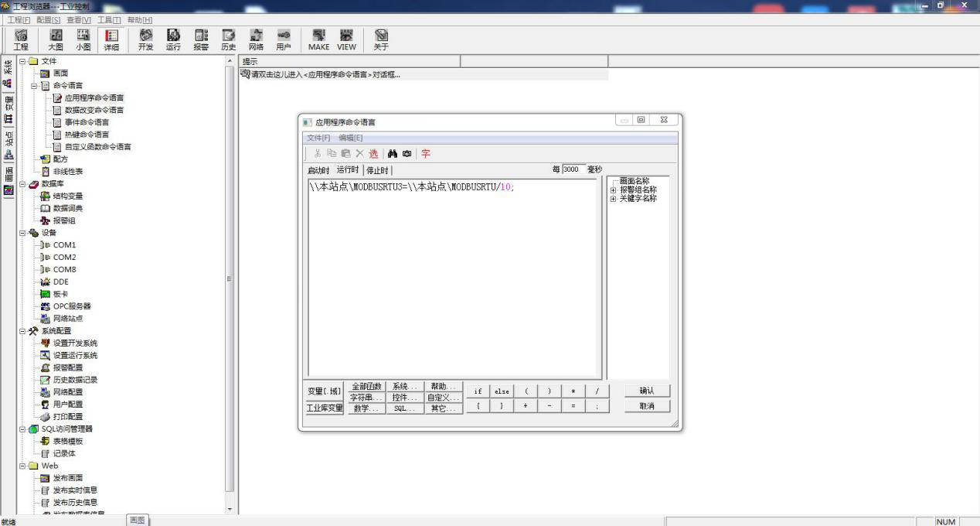Image resolution: width=980 pixels, height=526 pixels.
Task: Click the red 字 font icon
Action: coord(426,154)
